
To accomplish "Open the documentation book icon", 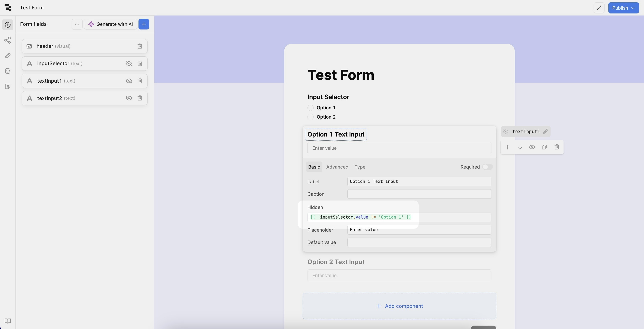I will pos(8,321).
